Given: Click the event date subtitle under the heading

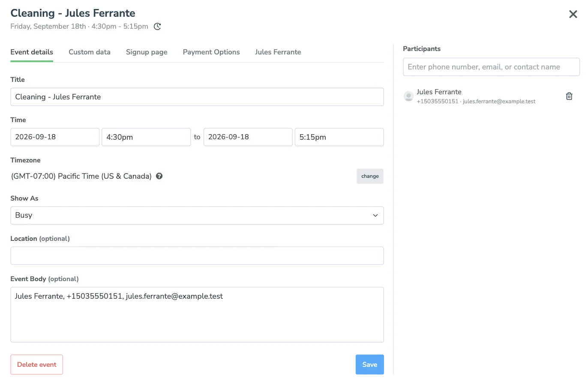Looking at the screenshot, I should [x=79, y=27].
